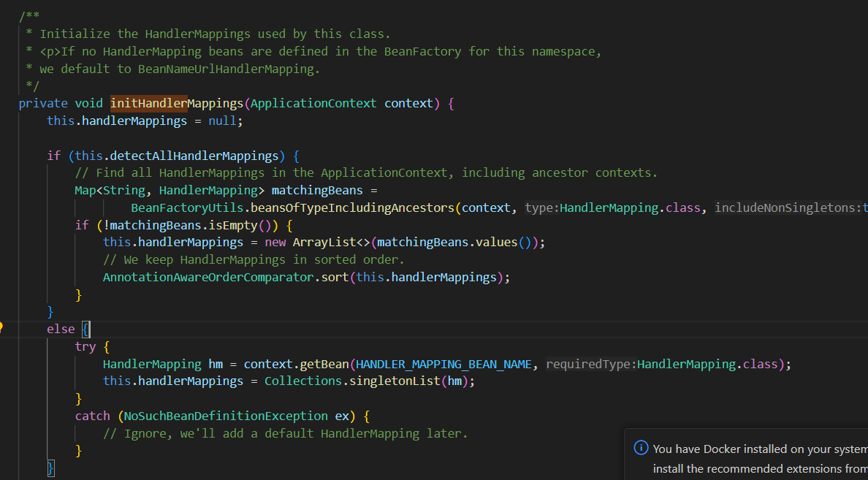Click the 'Ignore, we'll add a default' comment
868x480 pixels.
[x=286, y=433]
